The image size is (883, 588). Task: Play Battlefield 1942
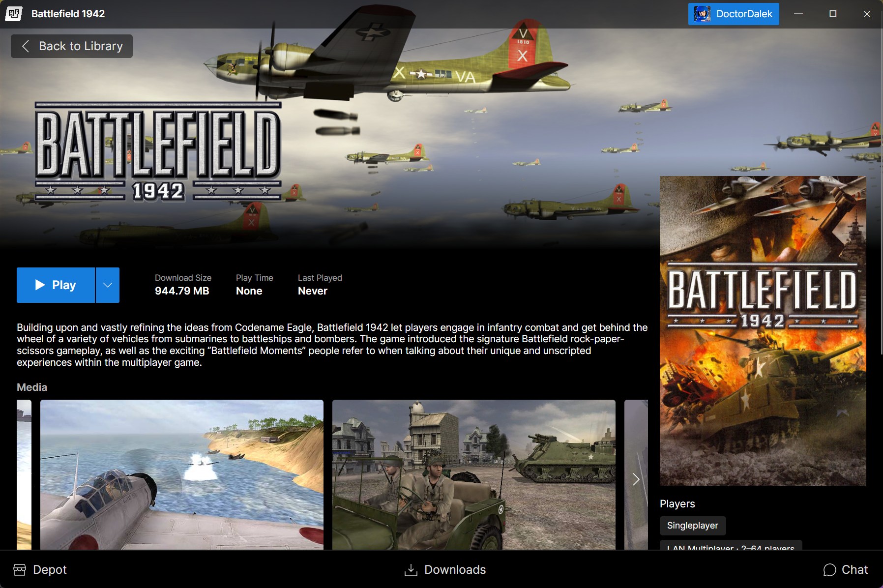[56, 285]
